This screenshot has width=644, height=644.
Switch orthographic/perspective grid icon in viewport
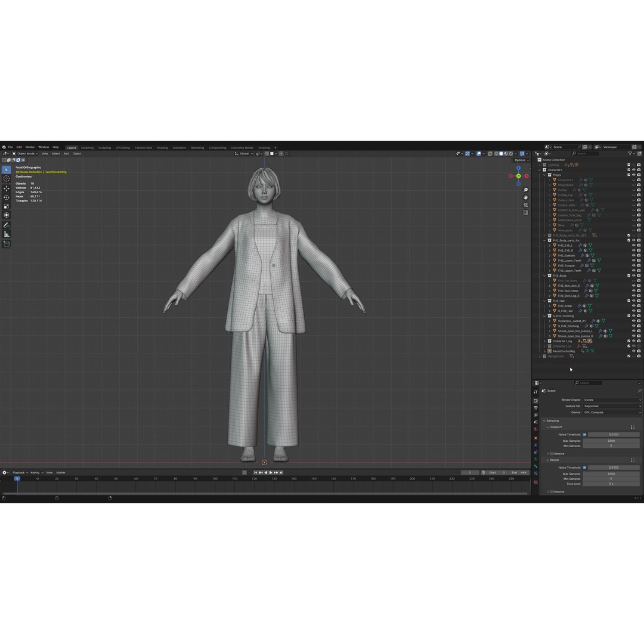pyautogui.click(x=525, y=212)
